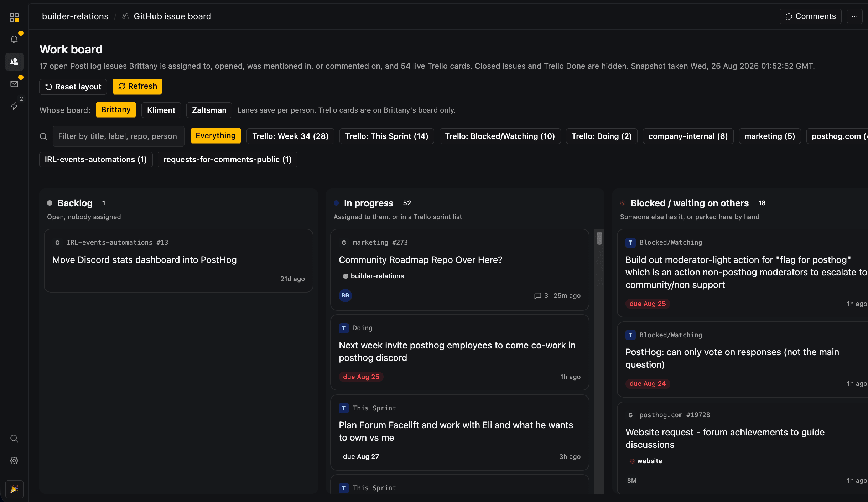Click the BR avatar on Community Roadmap card
The height and width of the screenshot is (502, 868).
point(345,296)
